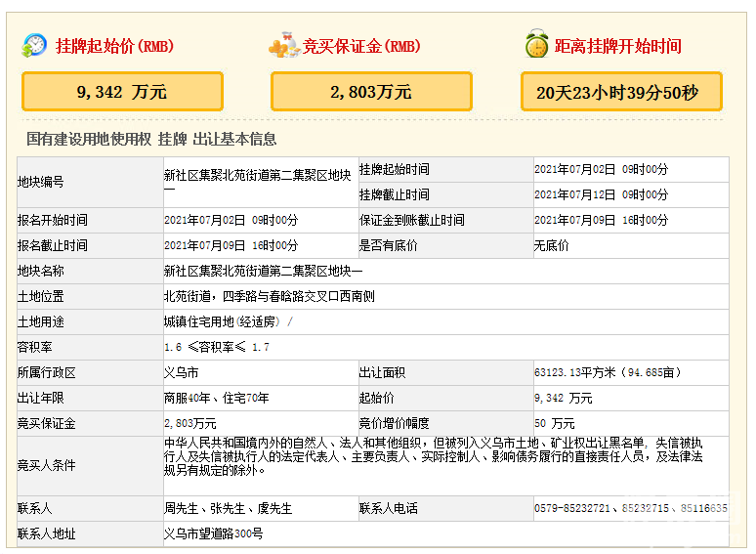Click the 挂牌截止时间 date value
756x554 pixels.
(601, 194)
